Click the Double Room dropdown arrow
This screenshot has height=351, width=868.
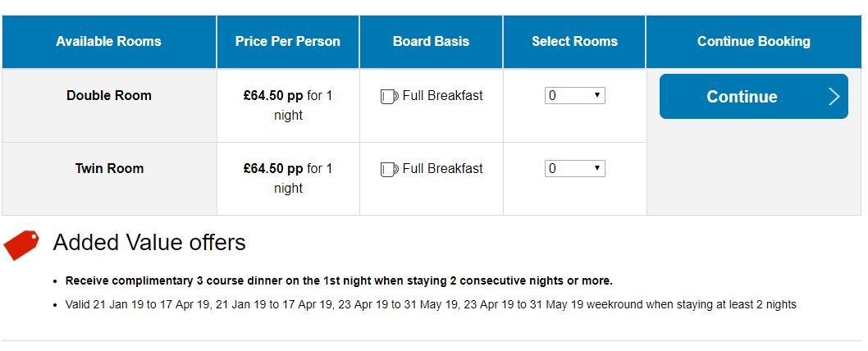tap(596, 95)
